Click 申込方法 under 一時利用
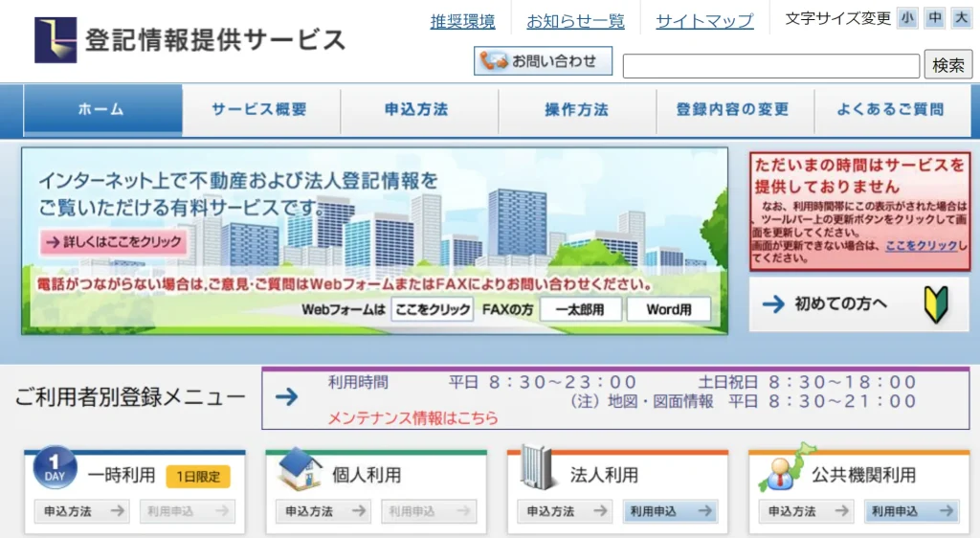 (x=82, y=512)
